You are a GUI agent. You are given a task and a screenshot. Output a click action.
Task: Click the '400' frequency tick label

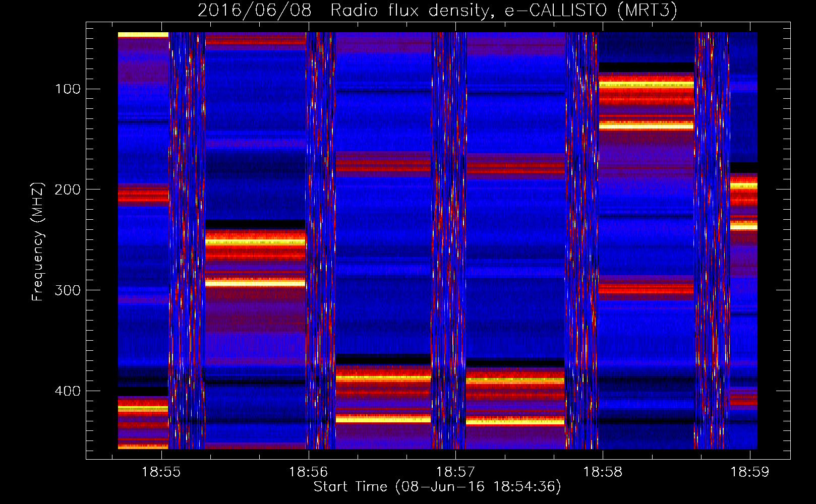[68, 391]
